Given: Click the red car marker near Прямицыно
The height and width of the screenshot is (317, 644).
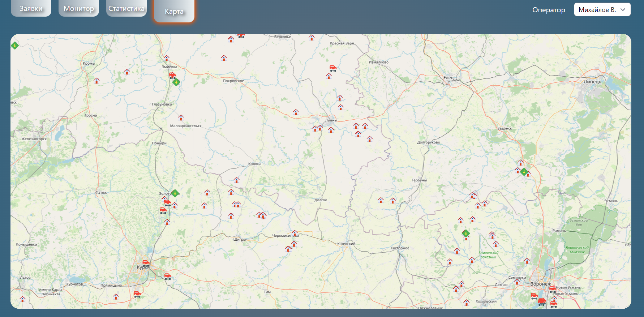Looking at the screenshot, I should tap(137, 294).
